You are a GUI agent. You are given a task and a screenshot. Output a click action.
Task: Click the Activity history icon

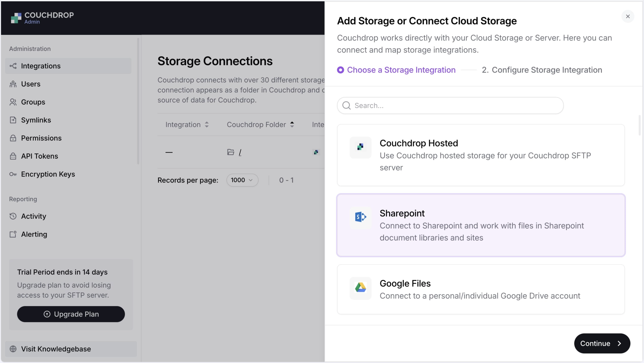point(13,216)
